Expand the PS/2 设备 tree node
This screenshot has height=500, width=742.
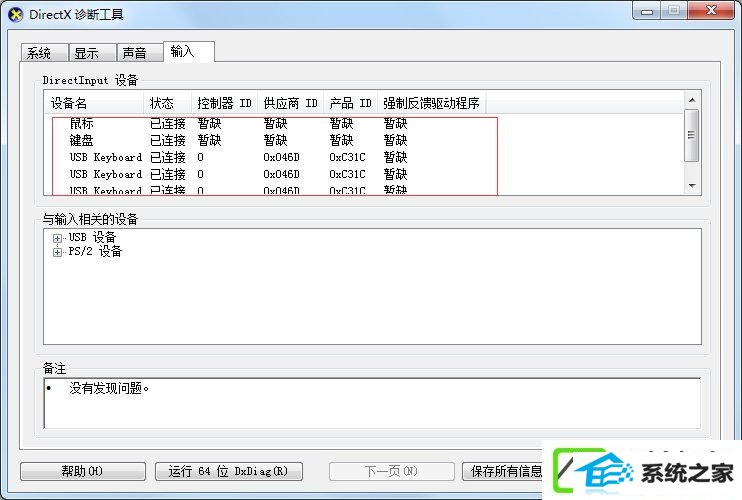click(x=57, y=252)
